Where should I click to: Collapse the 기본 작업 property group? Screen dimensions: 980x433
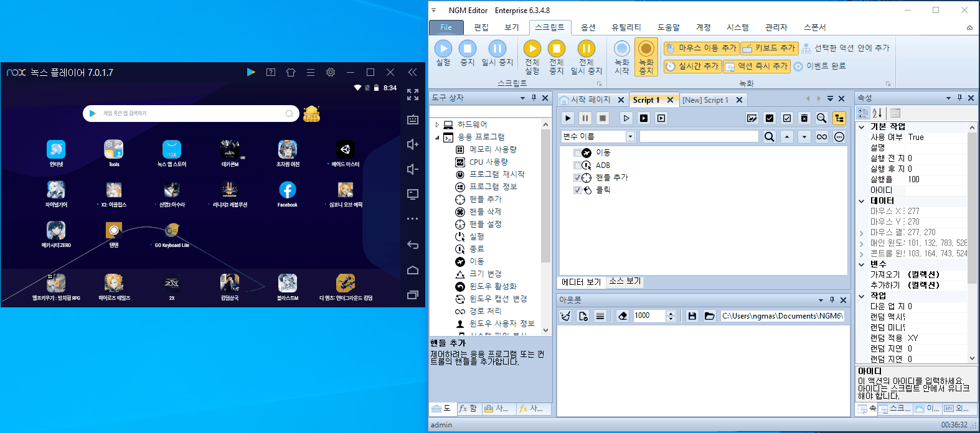862,127
